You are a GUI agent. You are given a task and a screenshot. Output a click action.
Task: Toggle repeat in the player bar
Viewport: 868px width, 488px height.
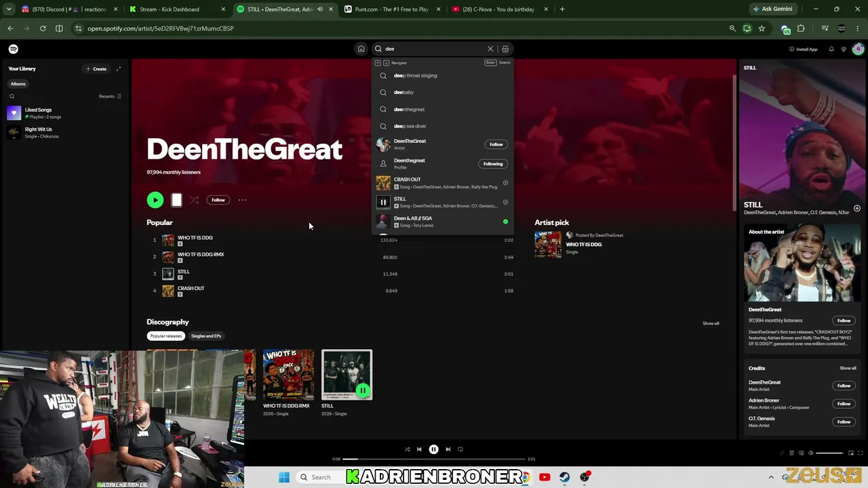pyautogui.click(x=460, y=449)
